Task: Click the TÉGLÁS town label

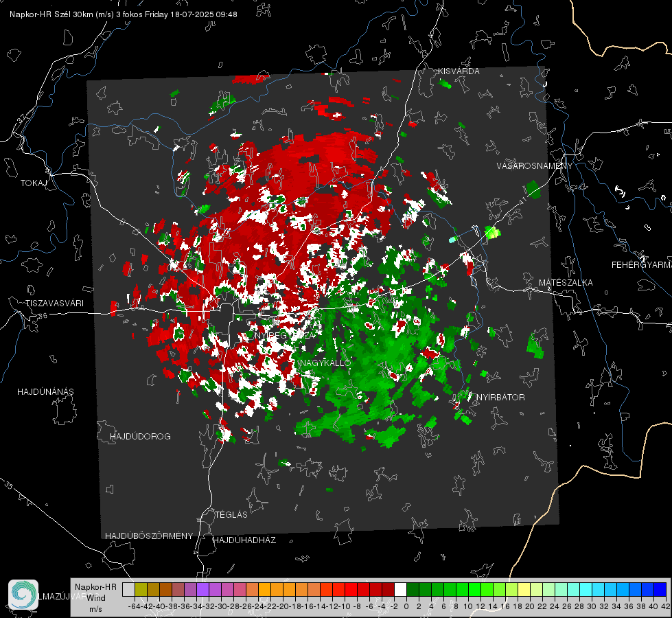Action: point(231,515)
